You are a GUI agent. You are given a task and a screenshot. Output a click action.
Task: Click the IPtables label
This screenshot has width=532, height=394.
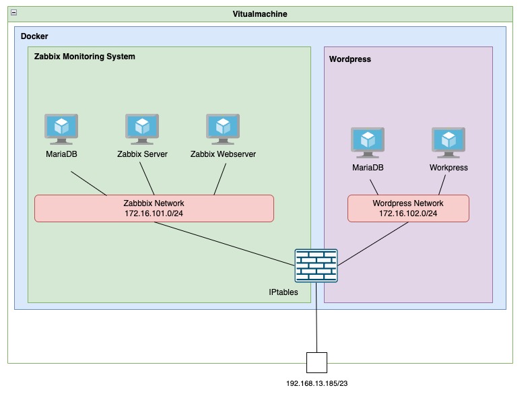point(284,292)
